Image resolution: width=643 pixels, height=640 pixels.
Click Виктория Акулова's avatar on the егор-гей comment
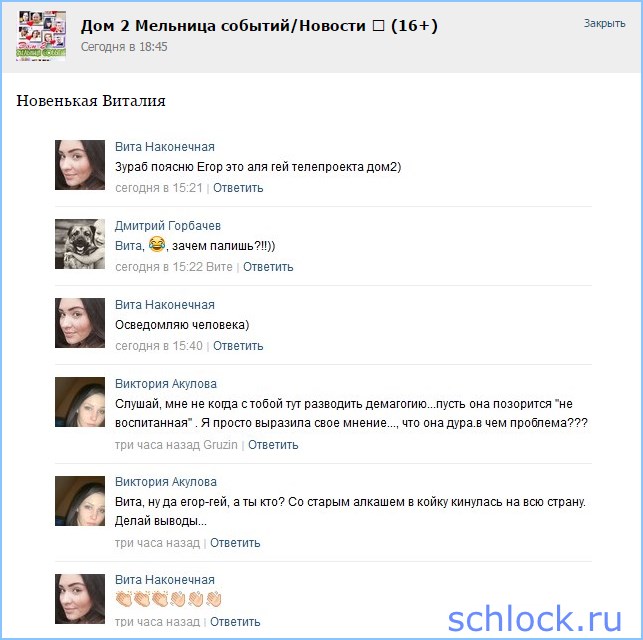tap(80, 501)
